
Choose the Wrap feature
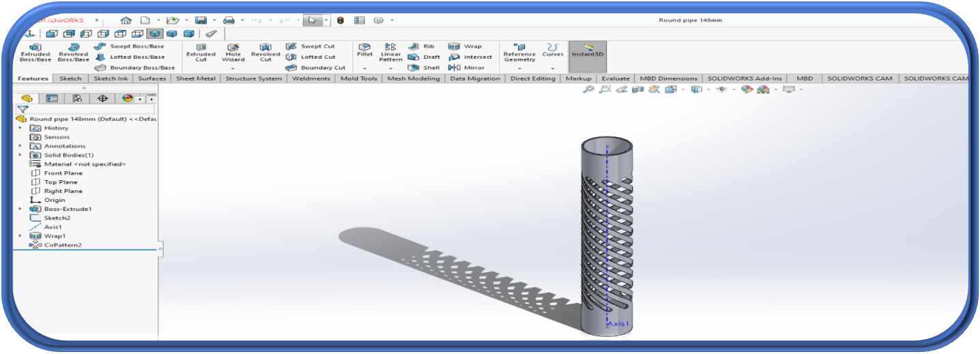tap(465, 46)
